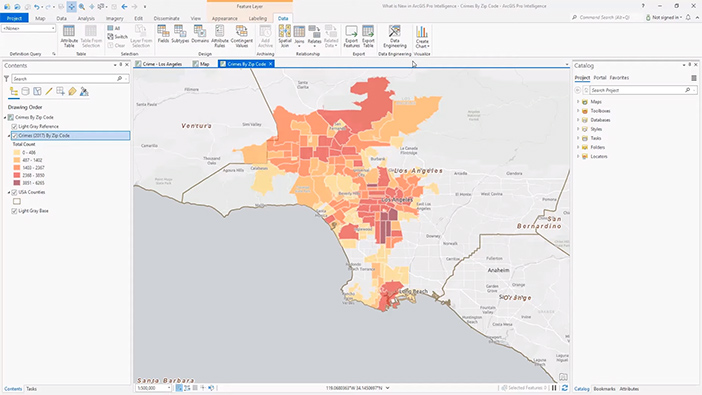Select the Explore tool in quick access toolbar
702x395 pixels.
click(x=72, y=6)
